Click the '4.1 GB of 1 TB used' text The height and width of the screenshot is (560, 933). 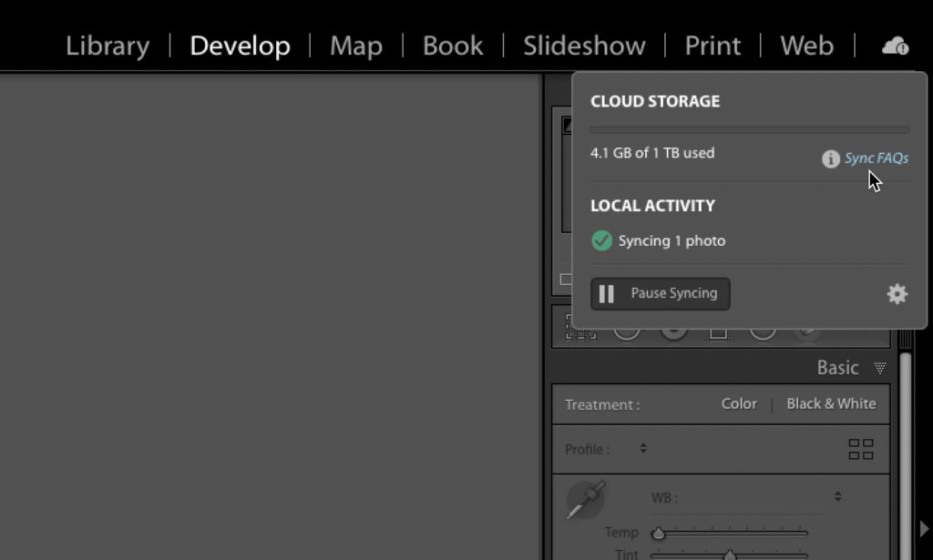pyautogui.click(x=652, y=153)
